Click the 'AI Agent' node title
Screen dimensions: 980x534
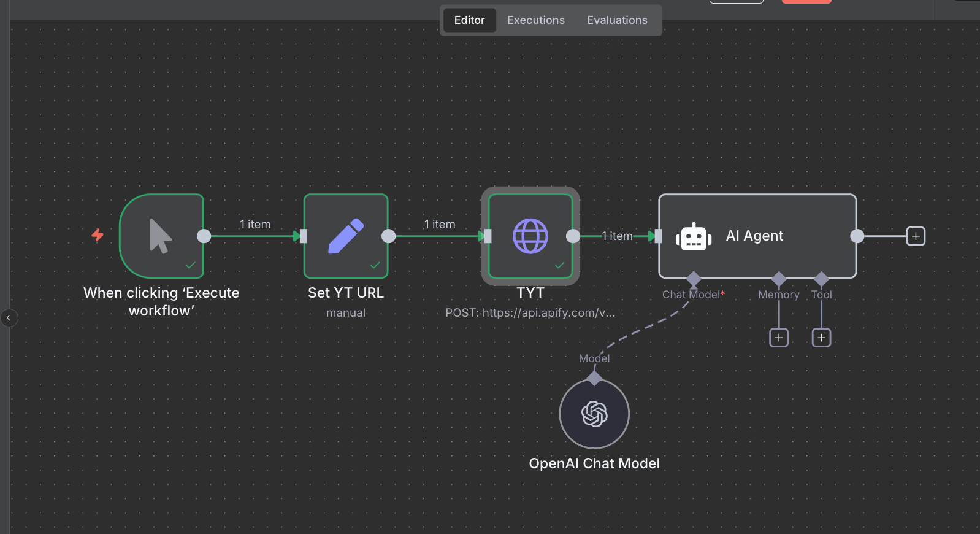(x=754, y=236)
